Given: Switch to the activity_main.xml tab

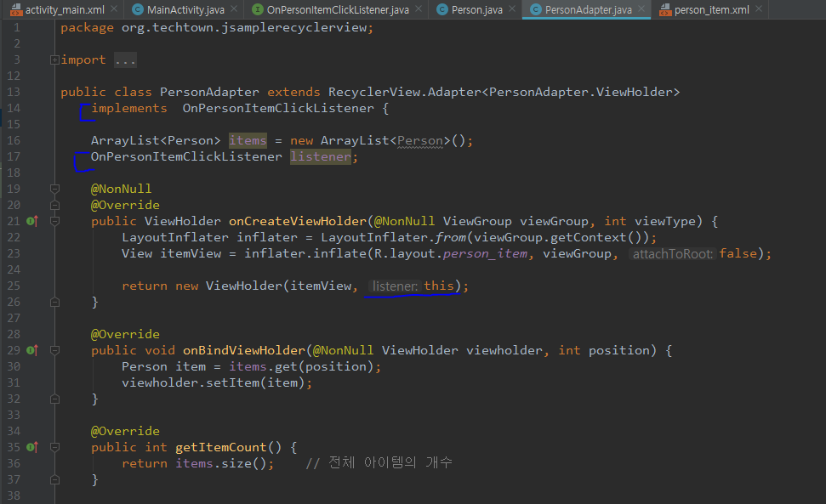Looking at the screenshot, I should [65, 9].
